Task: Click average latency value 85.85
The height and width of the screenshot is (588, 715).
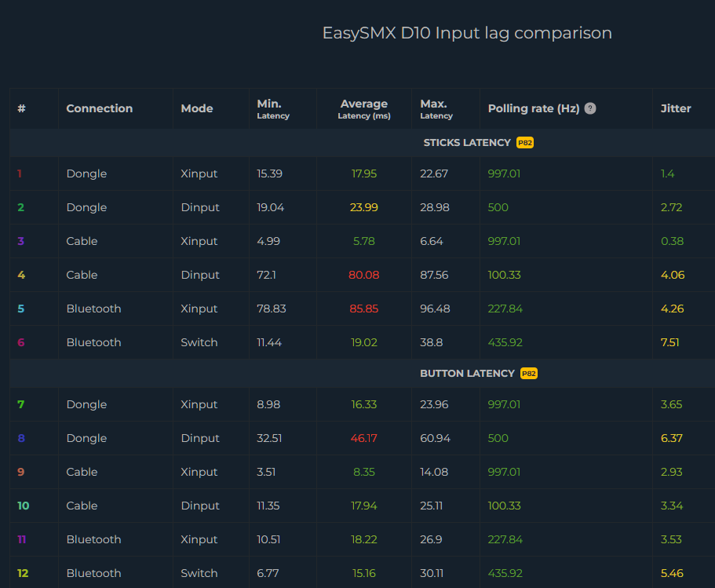Action: (364, 309)
